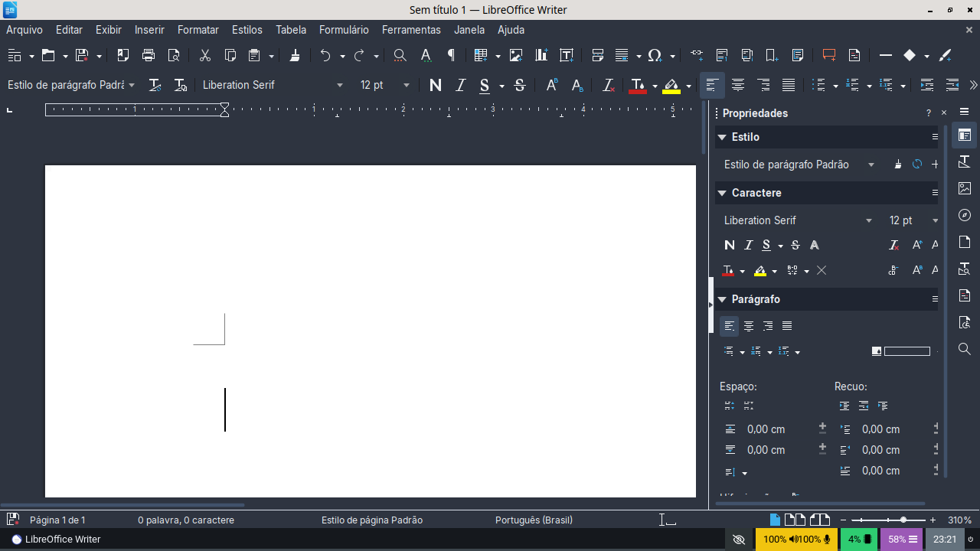The width and height of the screenshot is (980, 551).
Task: Open the Liberation Serif font name dropdown
Action: click(x=340, y=85)
